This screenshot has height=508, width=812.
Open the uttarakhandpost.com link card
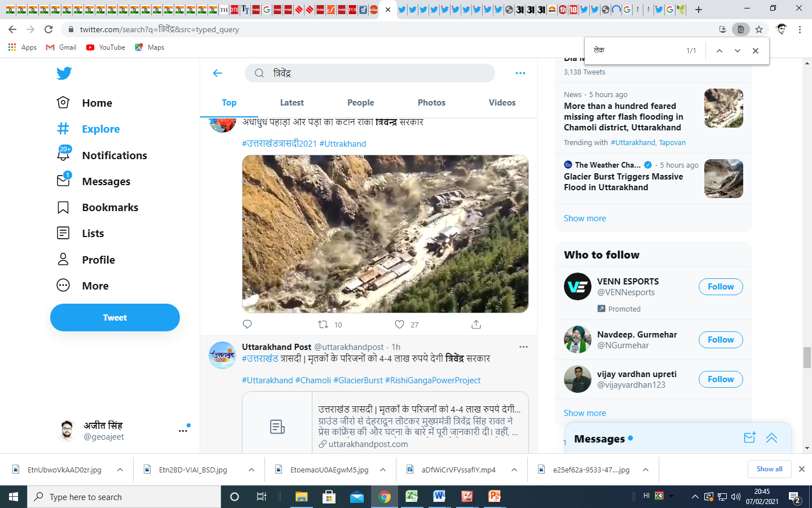(385, 422)
